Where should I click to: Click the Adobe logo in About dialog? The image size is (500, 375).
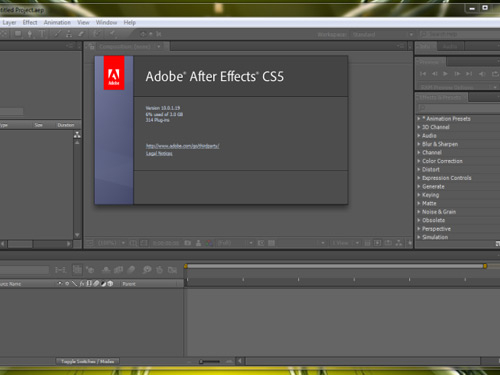coord(114,73)
